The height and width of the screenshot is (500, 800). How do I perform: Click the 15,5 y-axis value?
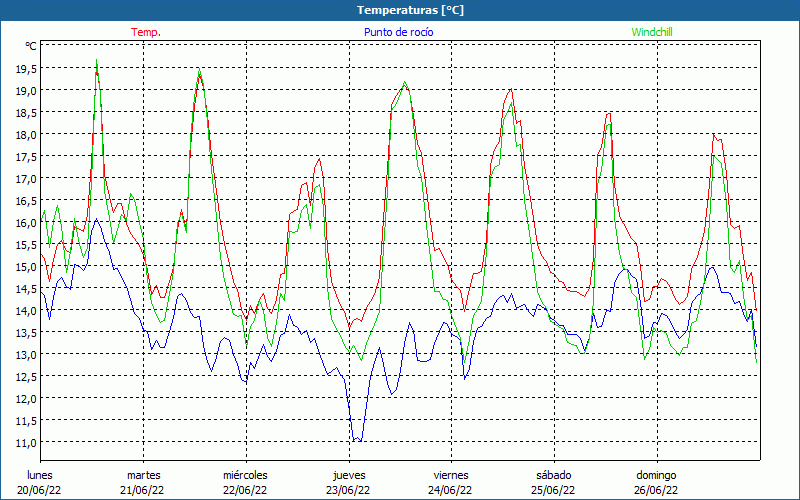point(24,244)
